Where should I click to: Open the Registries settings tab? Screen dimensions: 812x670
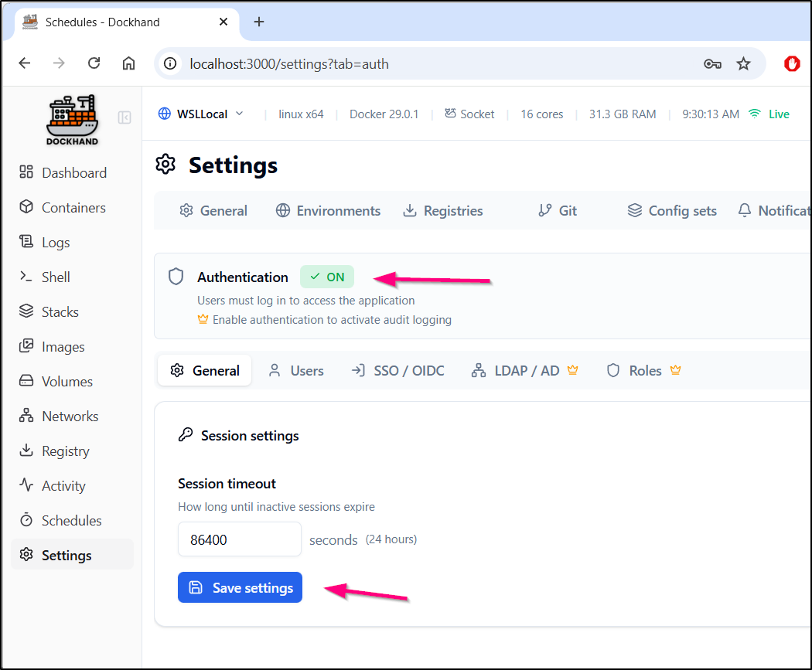pyautogui.click(x=443, y=211)
